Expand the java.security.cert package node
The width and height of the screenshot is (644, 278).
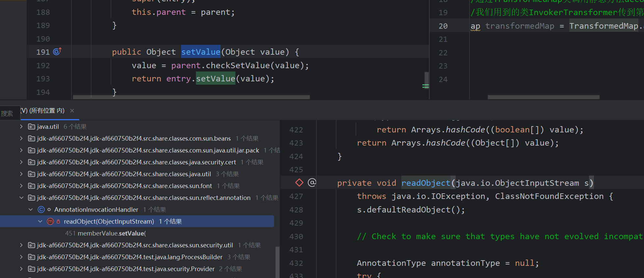21,162
